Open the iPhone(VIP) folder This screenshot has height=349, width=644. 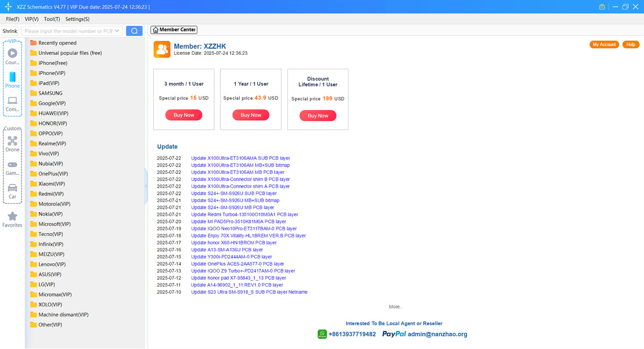(47, 73)
